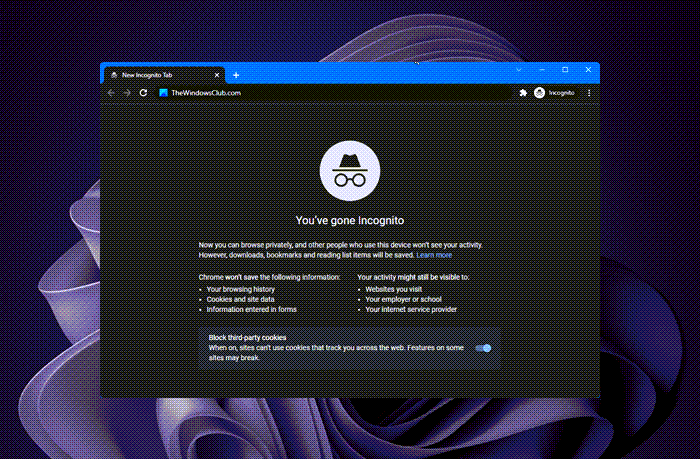The height and width of the screenshot is (460, 700).
Task: Go back using the back arrow
Action: [111, 93]
